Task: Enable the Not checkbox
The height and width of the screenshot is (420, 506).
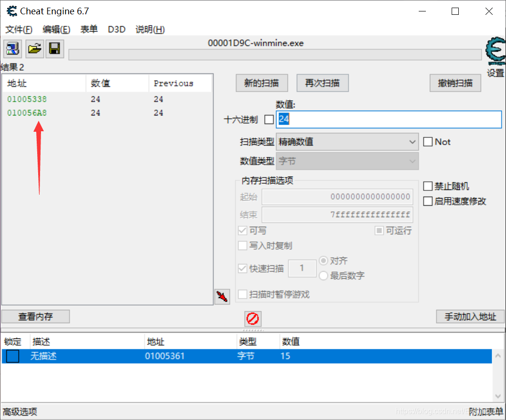Action: tap(428, 142)
